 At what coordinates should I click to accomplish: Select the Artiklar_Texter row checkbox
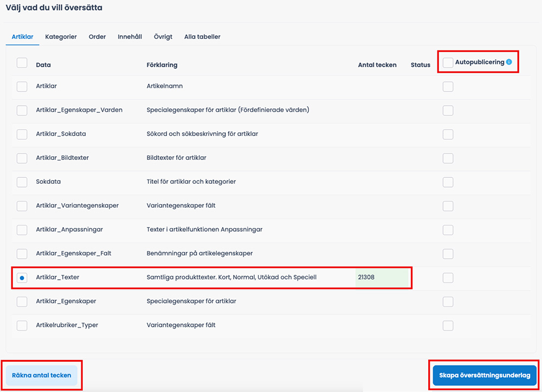[22, 278]
